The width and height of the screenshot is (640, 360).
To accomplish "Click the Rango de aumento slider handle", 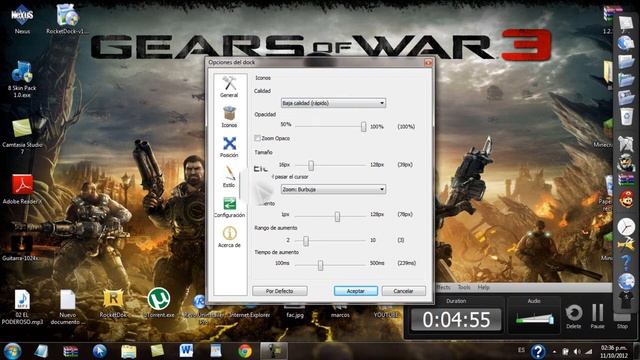I will (x=306, y=240).
